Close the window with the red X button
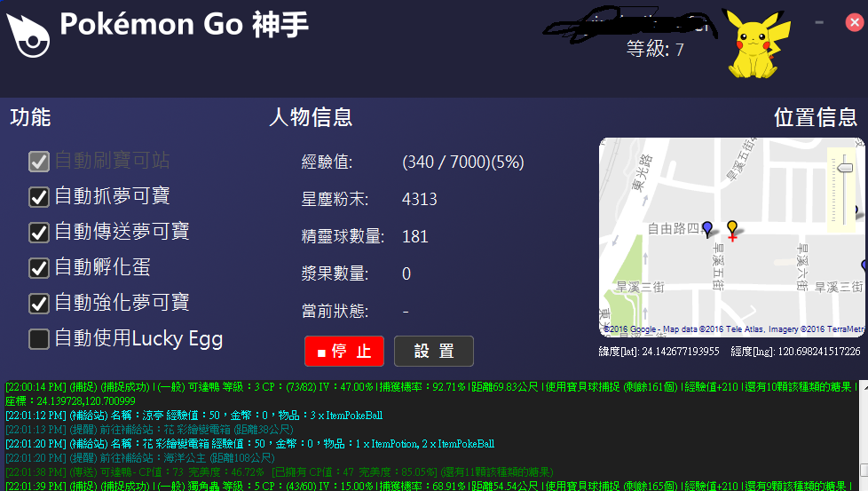The image size is (868, 491). (855, 22)
